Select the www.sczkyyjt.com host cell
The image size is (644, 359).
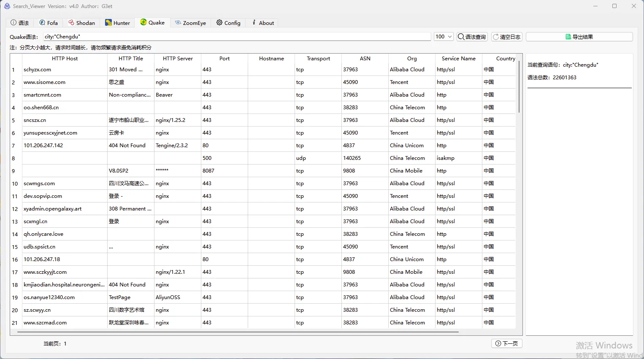[x=65, y=272]
